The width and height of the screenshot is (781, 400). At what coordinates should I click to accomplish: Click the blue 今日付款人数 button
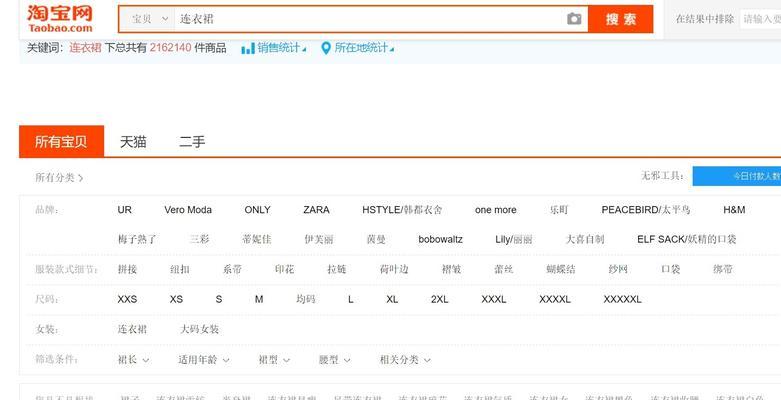point(737,176)
